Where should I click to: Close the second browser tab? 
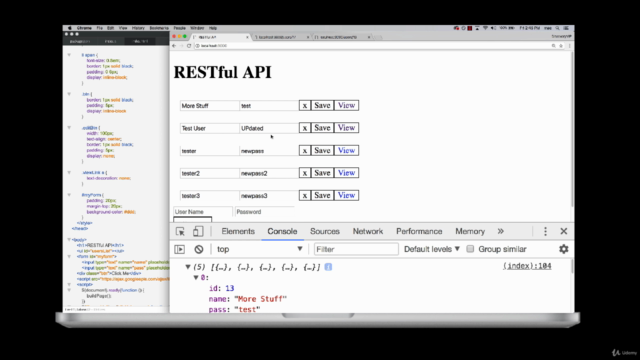click(308, 37)
